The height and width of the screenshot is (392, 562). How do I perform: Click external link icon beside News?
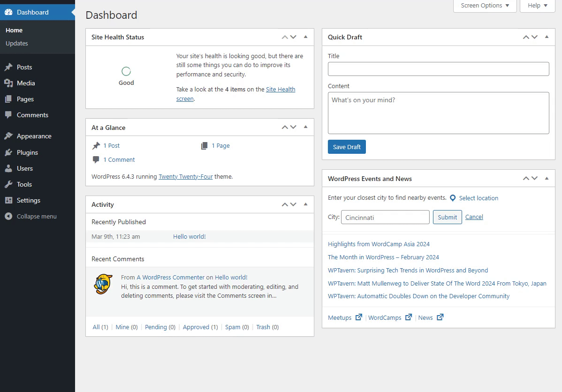440,317
